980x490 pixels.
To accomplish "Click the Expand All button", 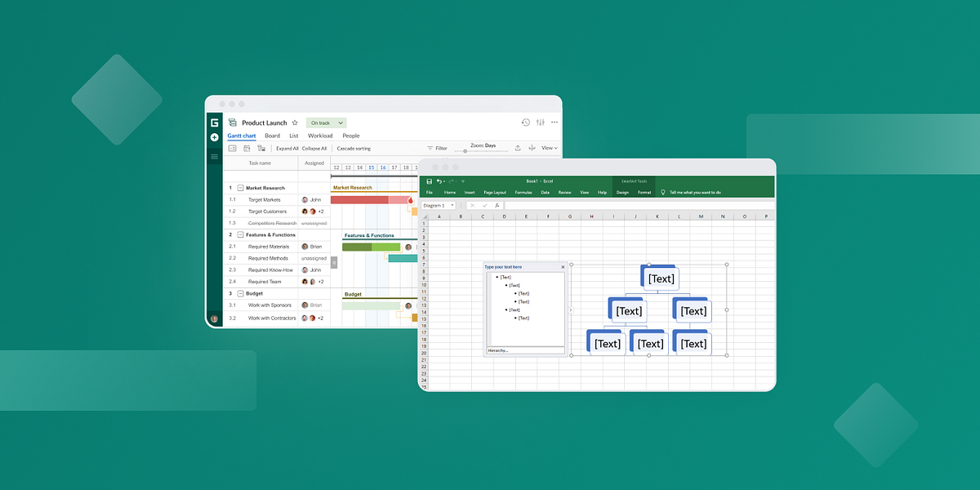I will [x=287, y=148].
